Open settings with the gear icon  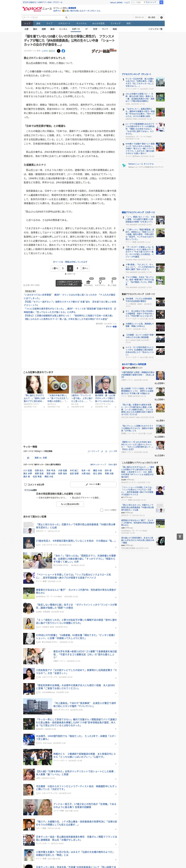pyautogui.click(x=161, y=17)
